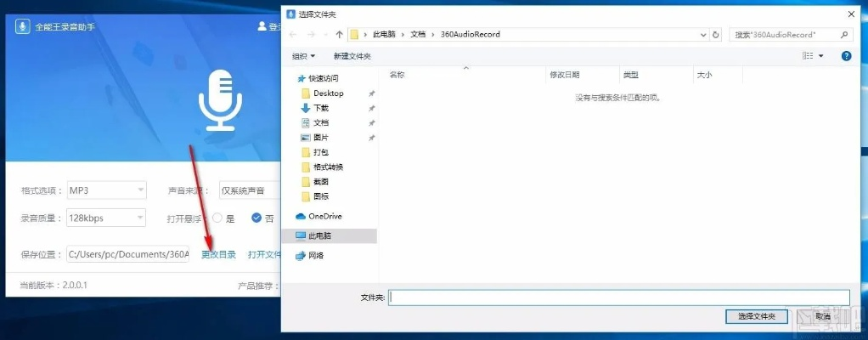This screenshot has width=868, height=340.
Task: Click the search magnifier icon
Action: tap(844, 35)
